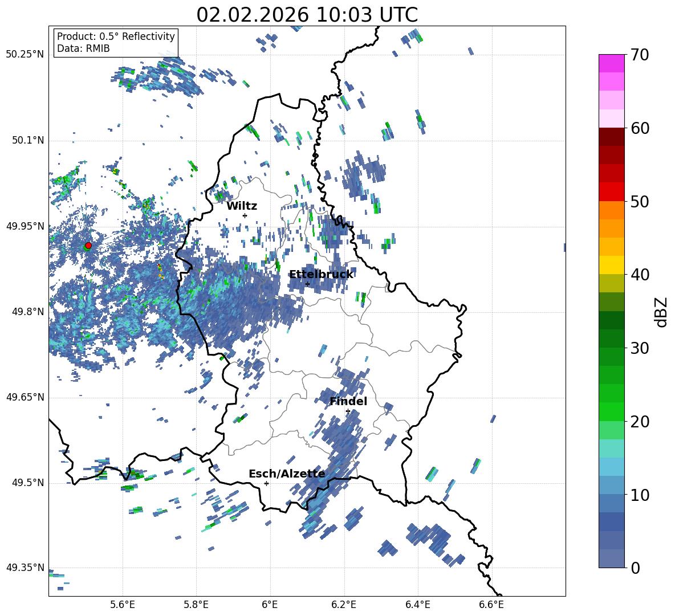Click the Findel location cross marker
The height and width of the screenshot is (616, 675).
tap(348, 411)
